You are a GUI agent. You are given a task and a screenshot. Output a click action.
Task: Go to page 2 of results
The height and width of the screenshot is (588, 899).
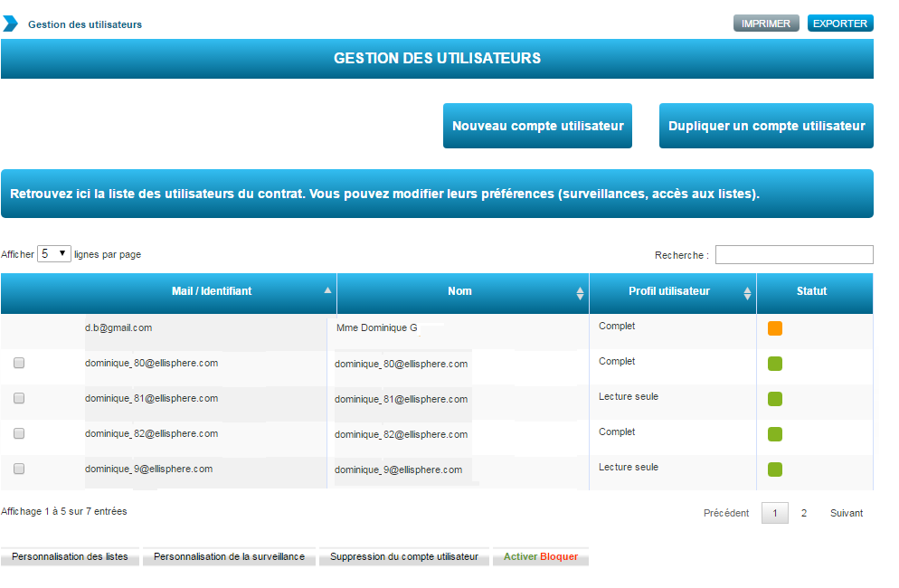(803, 513)
